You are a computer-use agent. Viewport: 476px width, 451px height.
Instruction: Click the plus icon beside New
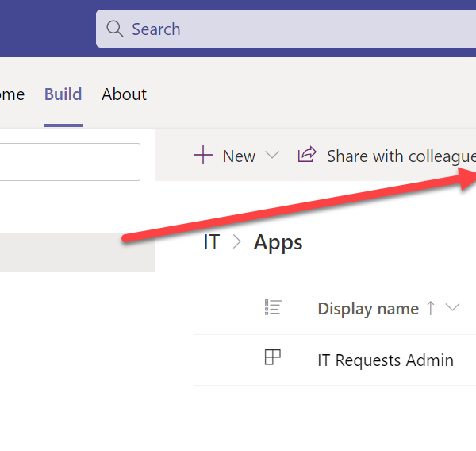coord(203,156)
